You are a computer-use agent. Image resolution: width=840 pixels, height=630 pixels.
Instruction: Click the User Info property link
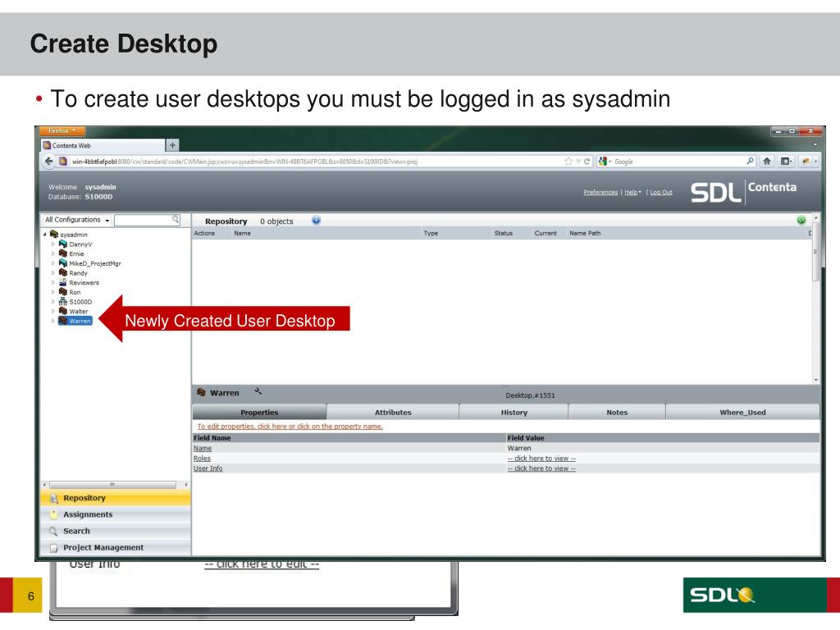pos(208,468)
